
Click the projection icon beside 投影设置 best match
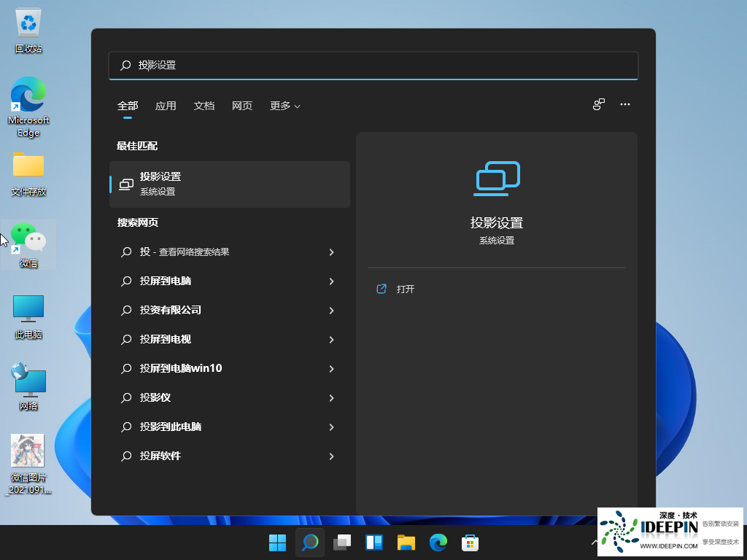(x=126, y=184)
